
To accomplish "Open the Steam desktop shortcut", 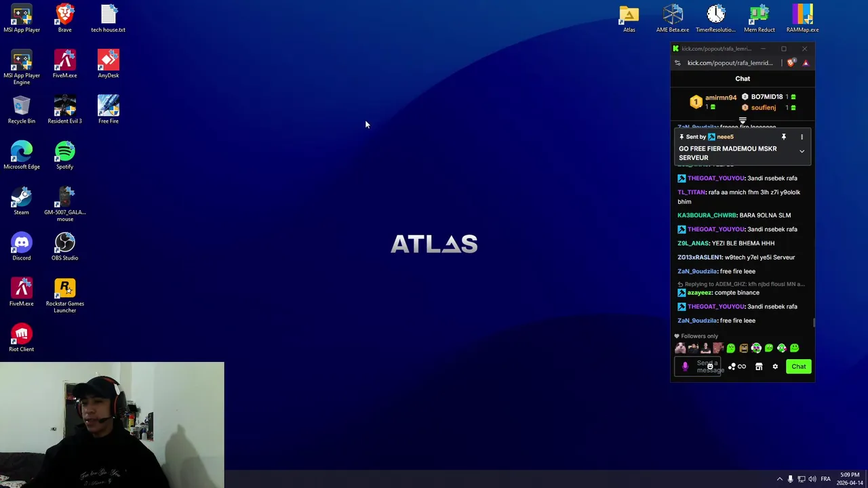I will tap(22, 201).
